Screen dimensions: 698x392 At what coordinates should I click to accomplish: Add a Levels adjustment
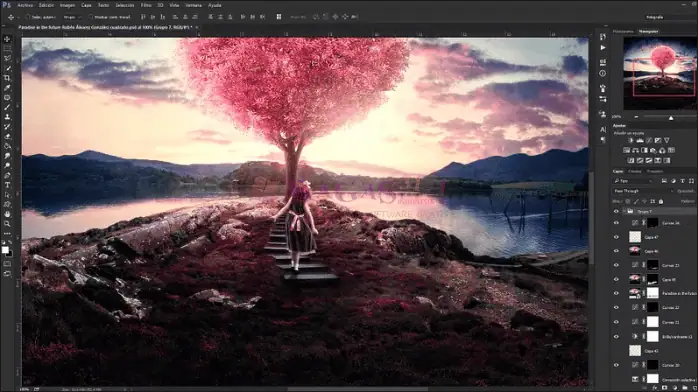tap(640, 140)
